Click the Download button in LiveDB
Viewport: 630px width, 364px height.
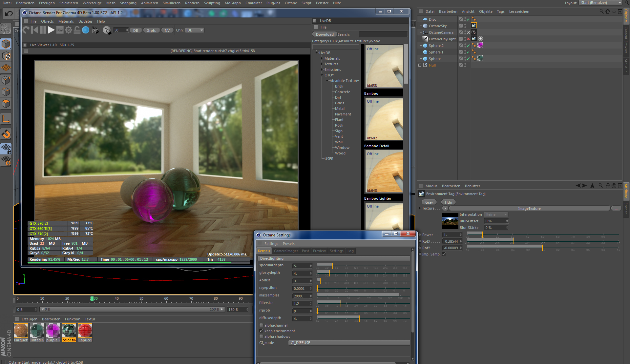click(x=325, y=34)
